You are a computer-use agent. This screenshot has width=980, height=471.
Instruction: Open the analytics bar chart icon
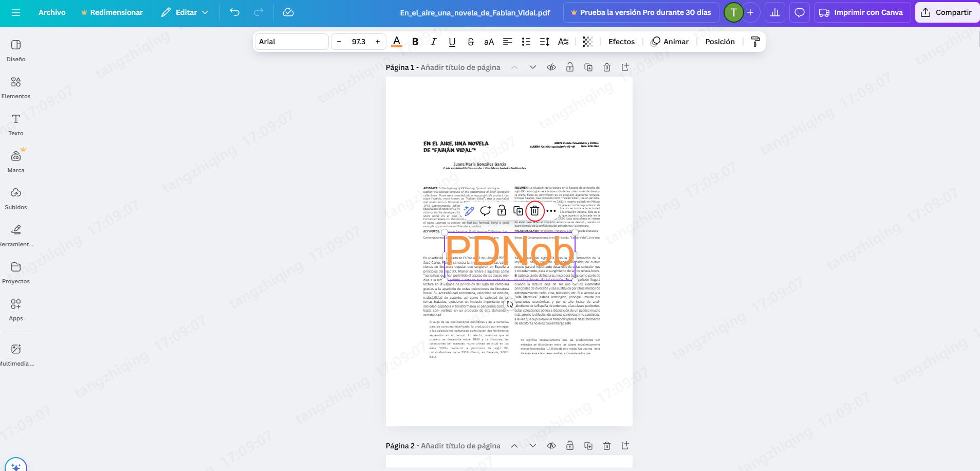[775, 12]
